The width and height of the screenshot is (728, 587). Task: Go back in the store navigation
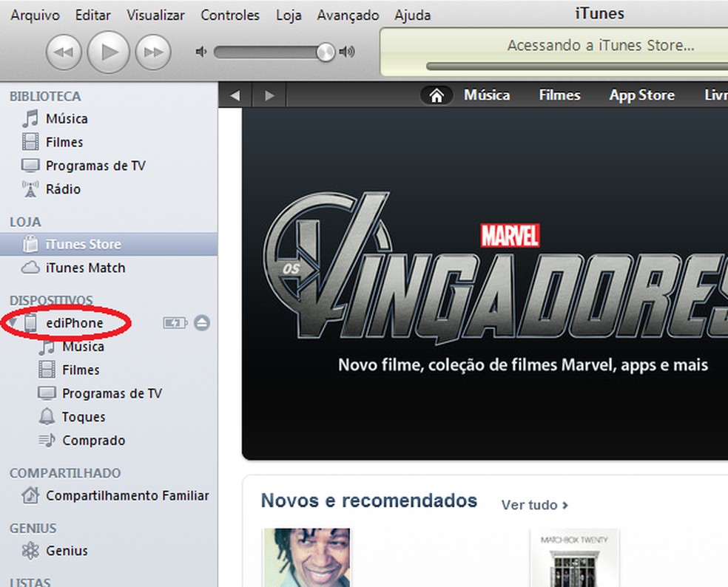point(235,95)
